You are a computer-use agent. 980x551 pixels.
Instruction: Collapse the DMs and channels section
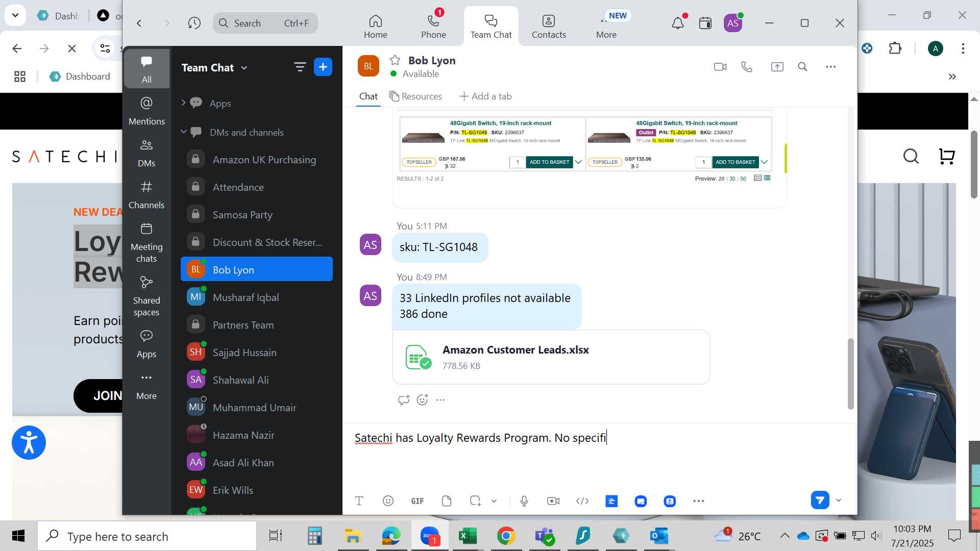pos(183,132)
